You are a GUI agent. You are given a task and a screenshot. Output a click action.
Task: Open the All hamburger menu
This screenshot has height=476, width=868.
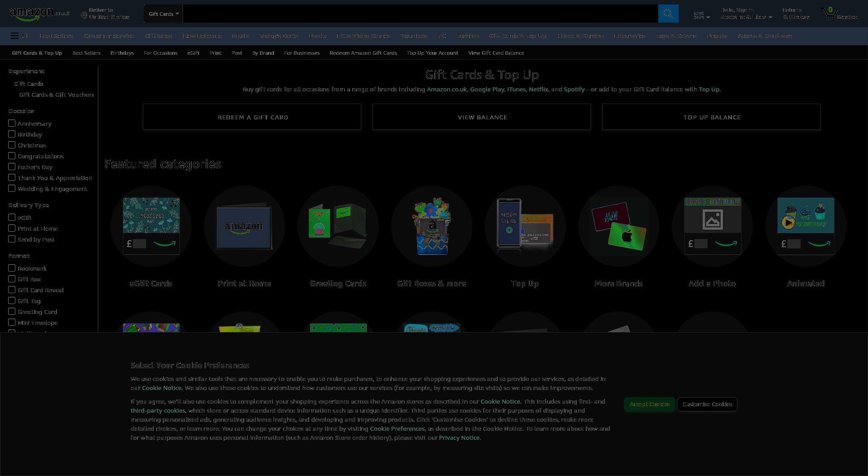click(x=19, y=36)
